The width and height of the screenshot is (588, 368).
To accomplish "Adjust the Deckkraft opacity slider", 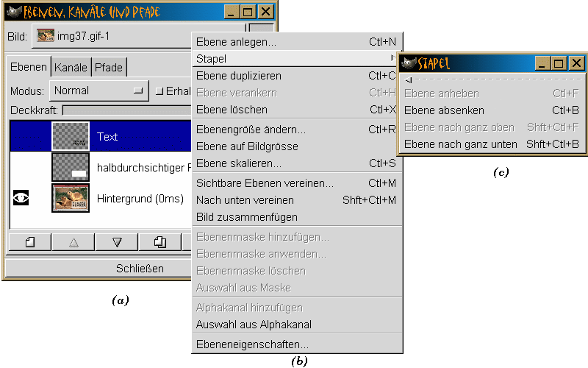I will (127, 110).
